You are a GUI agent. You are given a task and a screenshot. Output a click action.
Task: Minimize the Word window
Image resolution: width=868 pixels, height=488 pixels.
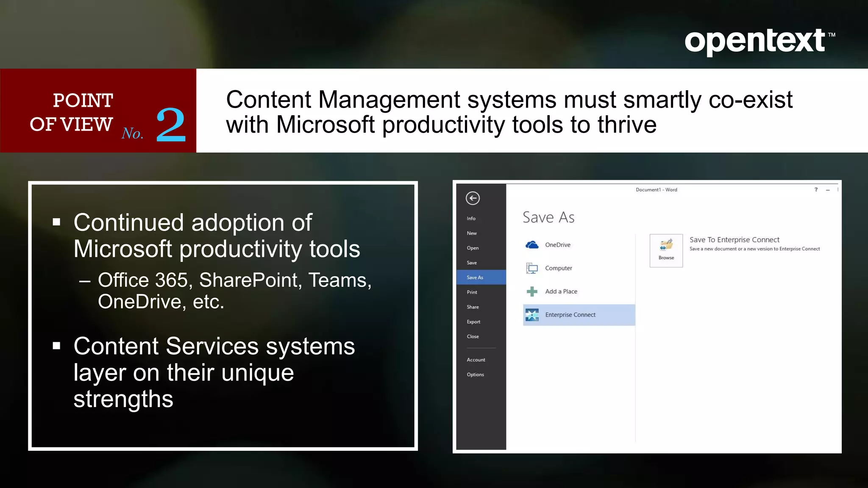pyautogui.click(x=828, y=190)
